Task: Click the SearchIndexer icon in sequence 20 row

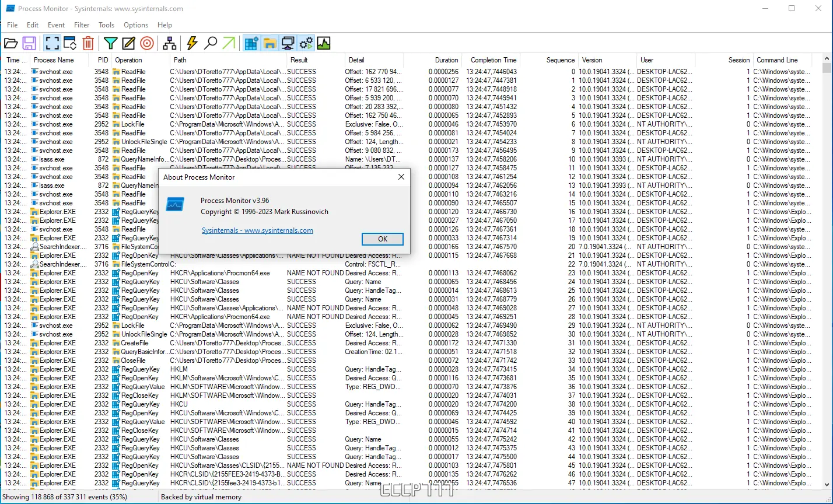Action: (x=34, y=247)
